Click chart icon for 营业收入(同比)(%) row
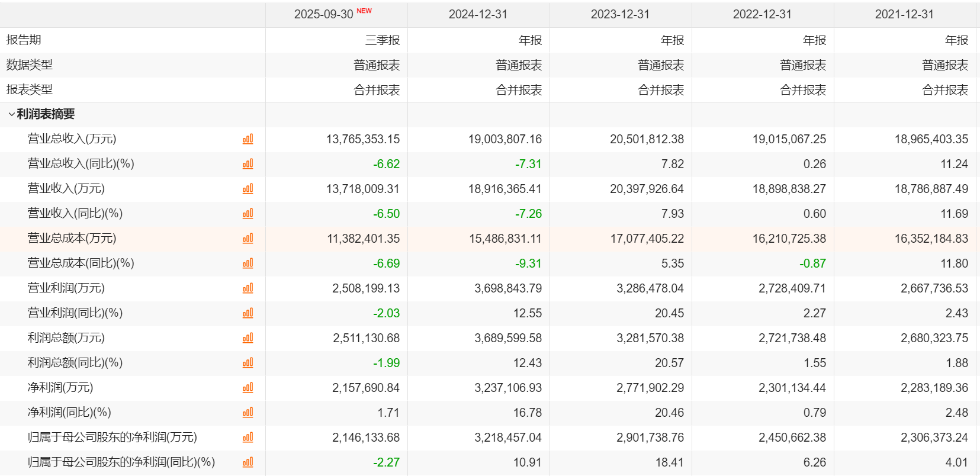Viewport: 980px width, 476px height. (x=248, y=214)
